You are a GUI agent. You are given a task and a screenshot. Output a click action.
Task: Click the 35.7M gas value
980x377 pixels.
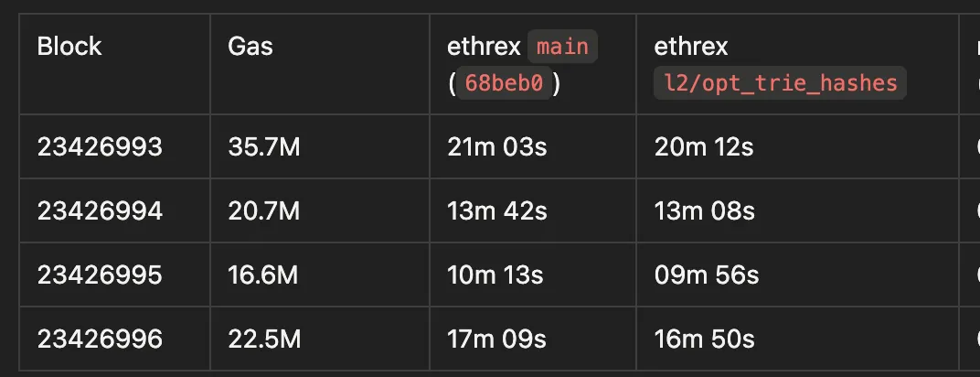(264, 146)
